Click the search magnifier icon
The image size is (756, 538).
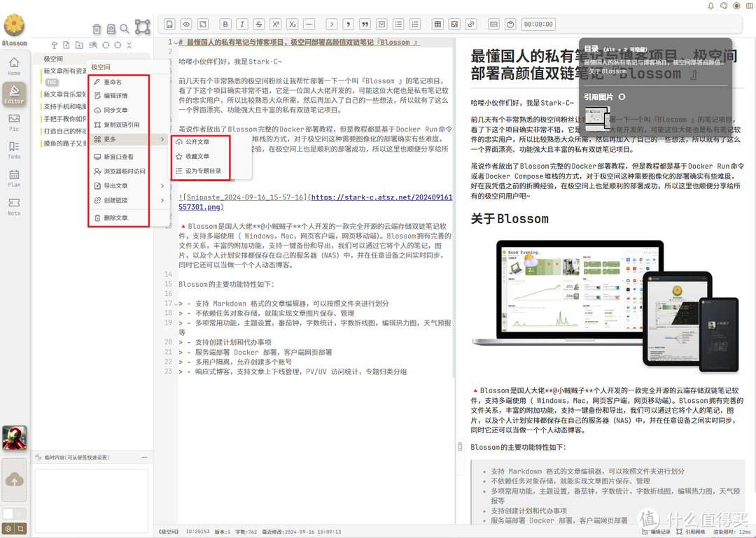coord(125,29)
